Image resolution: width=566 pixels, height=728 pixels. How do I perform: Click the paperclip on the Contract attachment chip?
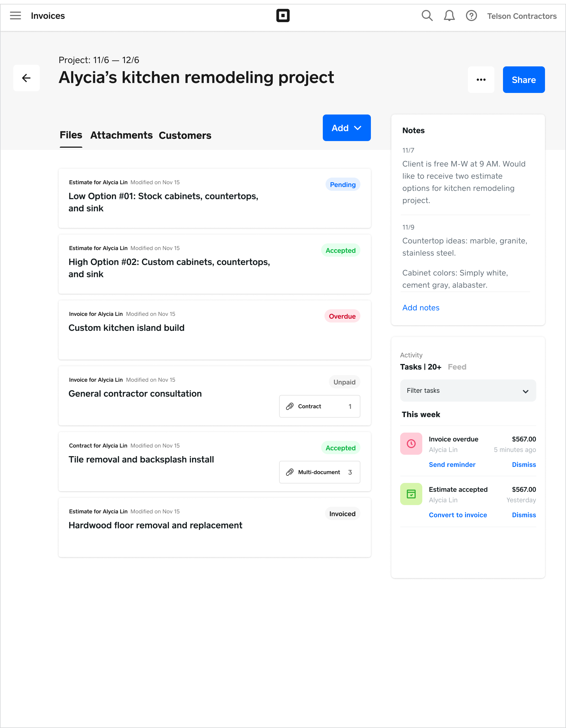(x=290, y=406)
